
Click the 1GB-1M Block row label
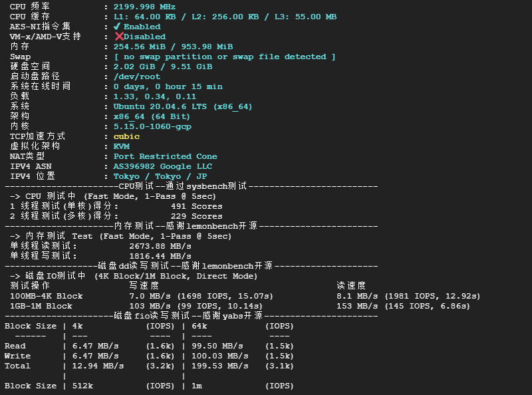(x=41, y=306)
